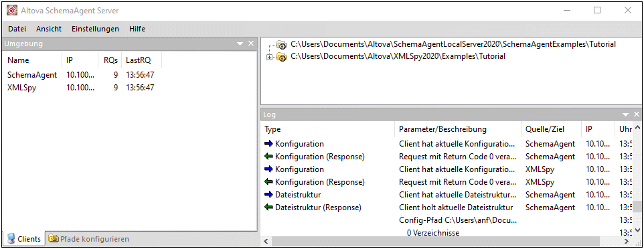
Task: Close the Log panel
Action: tap(637, 114)
